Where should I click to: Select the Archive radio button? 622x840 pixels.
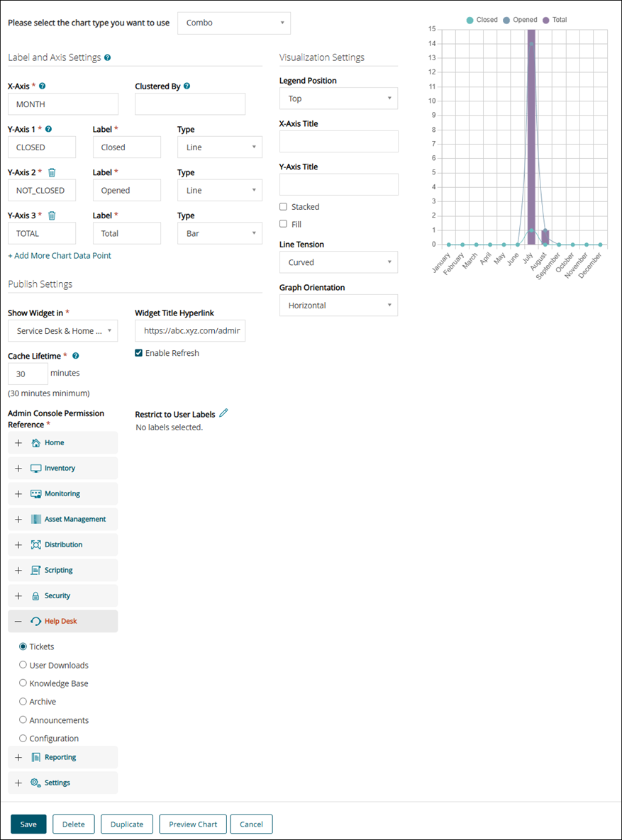[23, 701]
